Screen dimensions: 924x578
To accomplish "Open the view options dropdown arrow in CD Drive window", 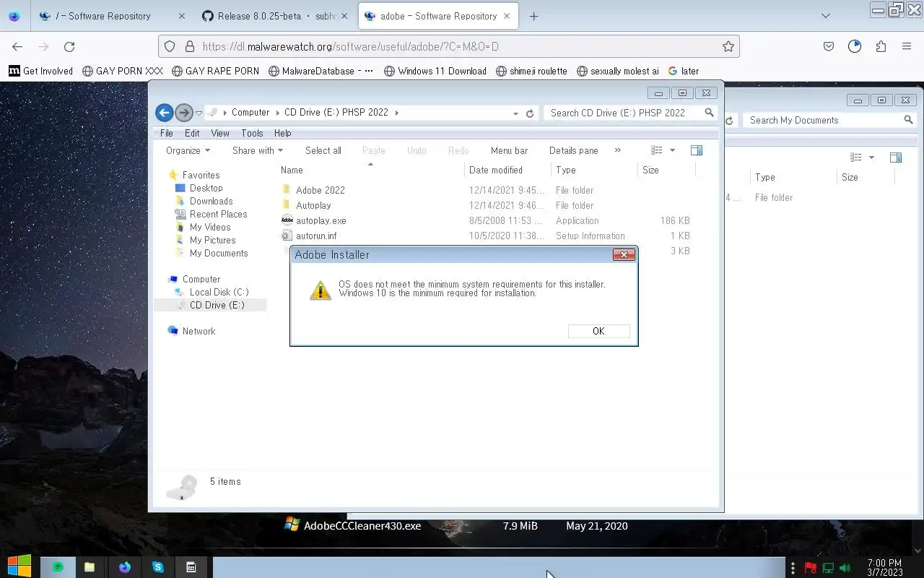I will click(x=672, y=150).
